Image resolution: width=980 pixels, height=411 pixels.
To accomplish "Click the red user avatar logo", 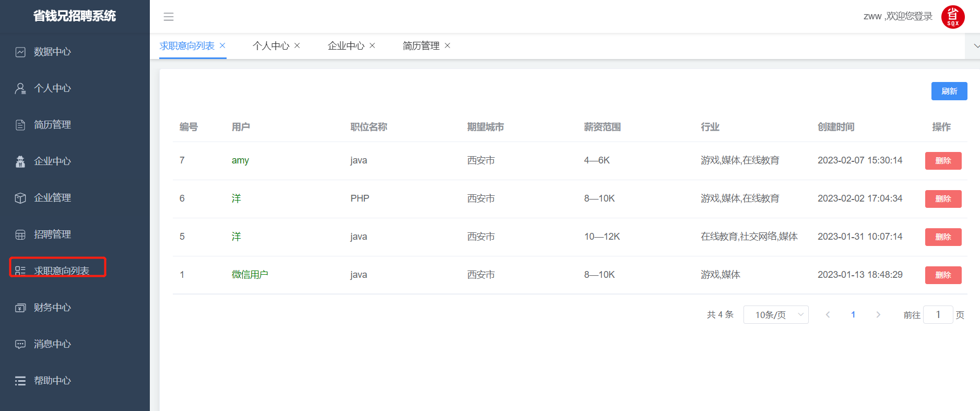I will point(952,17).
